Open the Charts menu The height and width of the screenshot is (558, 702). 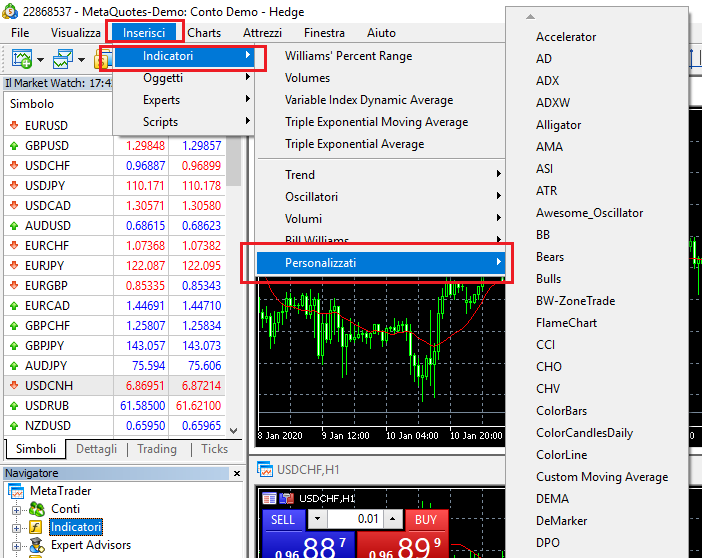204,33
